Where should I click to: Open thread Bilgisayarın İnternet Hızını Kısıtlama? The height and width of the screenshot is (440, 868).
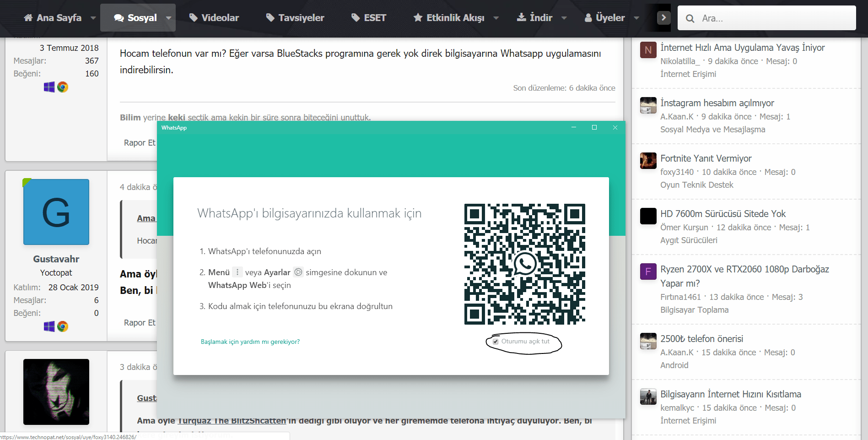[x=731, y=394]
